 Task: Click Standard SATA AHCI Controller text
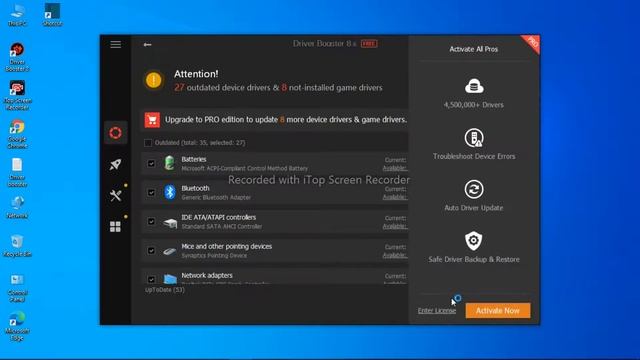(222, 226)
